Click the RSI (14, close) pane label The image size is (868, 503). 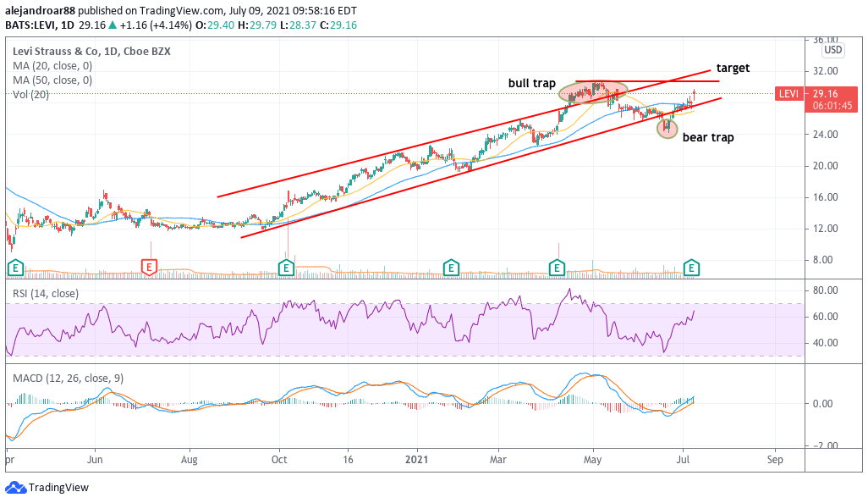[46, 294]
